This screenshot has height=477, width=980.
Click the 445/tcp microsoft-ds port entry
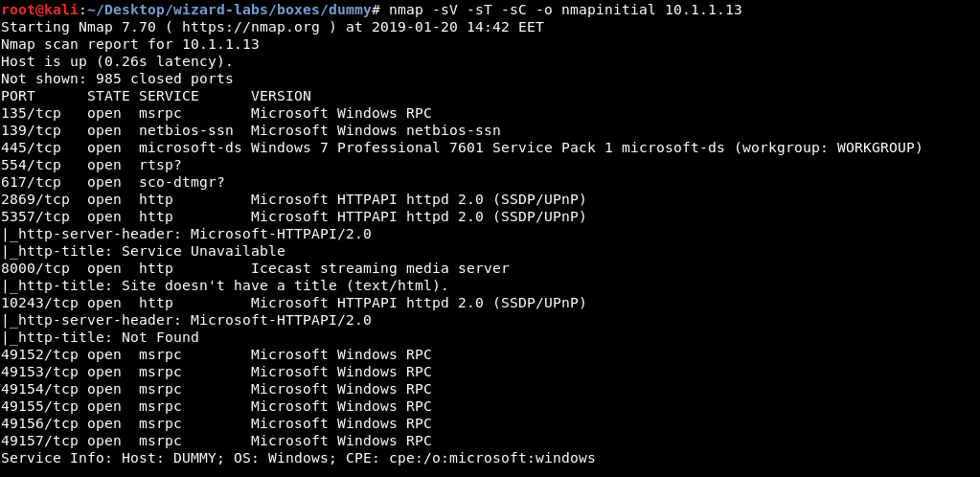click(x=31, y=148)
